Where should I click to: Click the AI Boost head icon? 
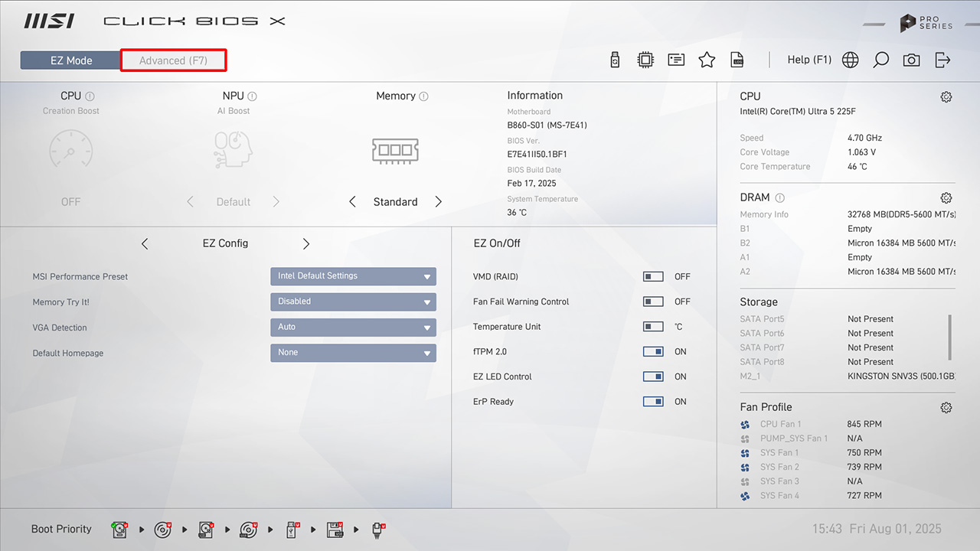(x=234, y=150)
